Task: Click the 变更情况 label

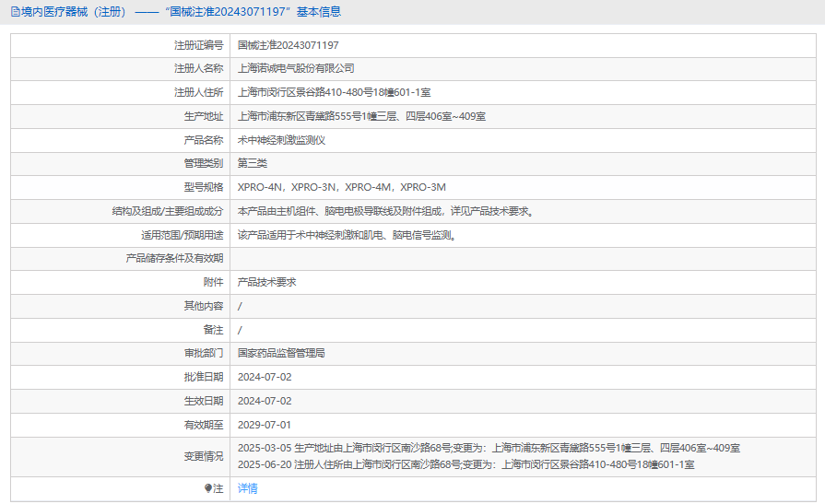Action: click(204, 457)
